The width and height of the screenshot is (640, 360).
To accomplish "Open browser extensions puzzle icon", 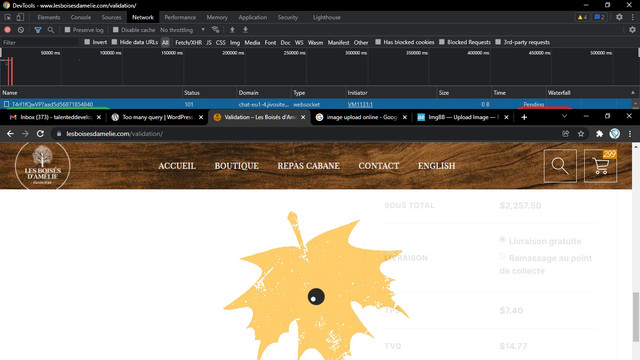I will [599, 133].
